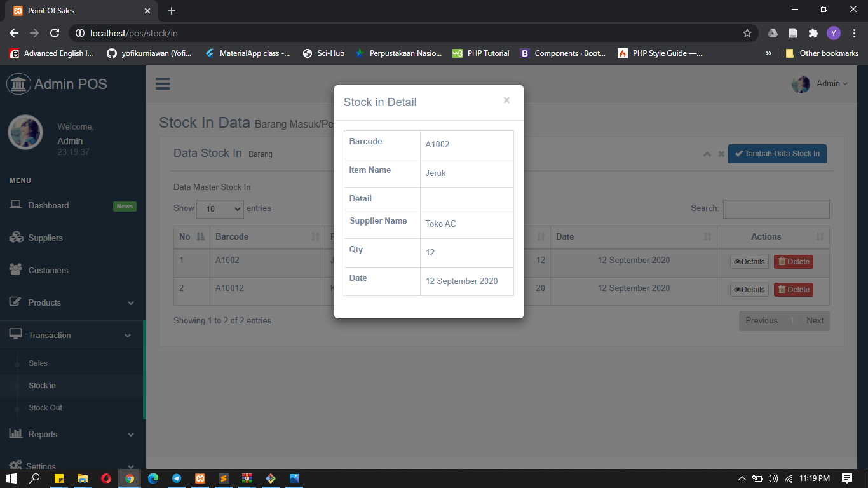Click Next in the table pagination
The image size is (868, 488).
[815, 320]
